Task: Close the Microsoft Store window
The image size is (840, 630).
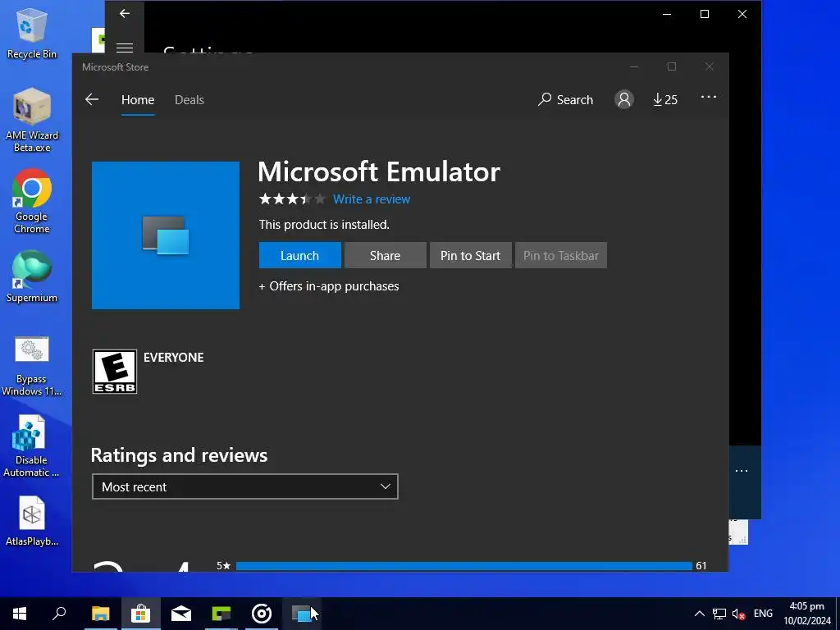Action: (709, 66)
